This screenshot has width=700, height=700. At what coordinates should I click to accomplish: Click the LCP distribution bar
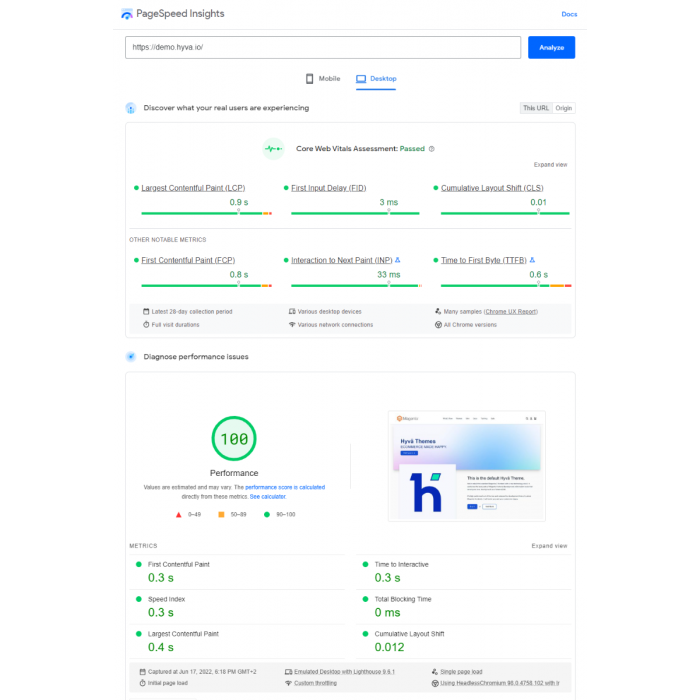pyautogui.click(x=205, y=213)
